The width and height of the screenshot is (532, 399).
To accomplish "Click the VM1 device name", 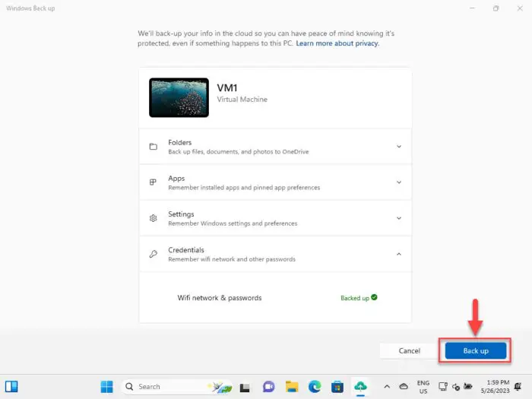I will (x=227, y=88).
